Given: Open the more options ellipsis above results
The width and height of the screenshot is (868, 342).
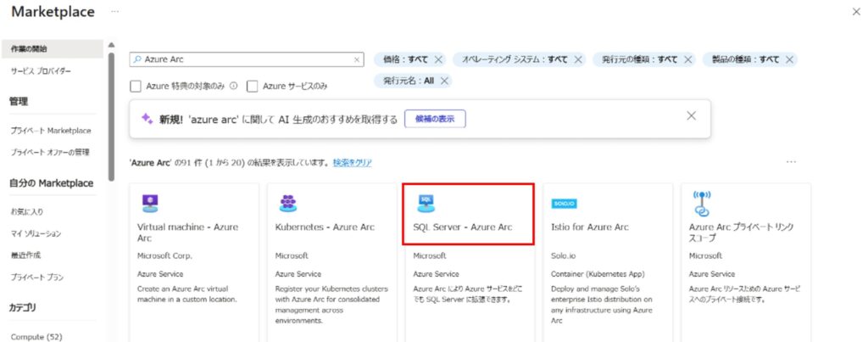Looking at the screenshot, I should click(791, 162).
